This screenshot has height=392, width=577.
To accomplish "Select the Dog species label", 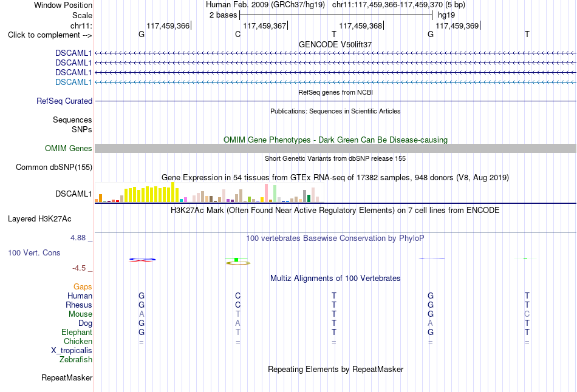I will (x=85, y=323).
